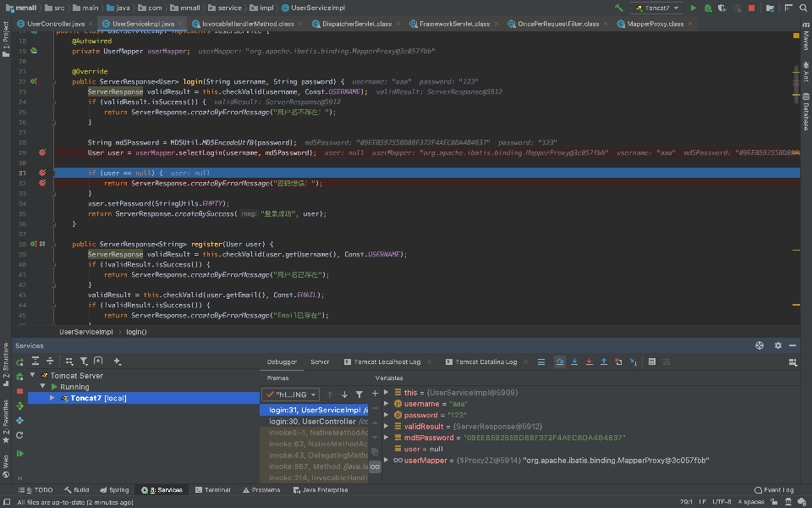Toggle breakpoint on line 29

(42, 153)
